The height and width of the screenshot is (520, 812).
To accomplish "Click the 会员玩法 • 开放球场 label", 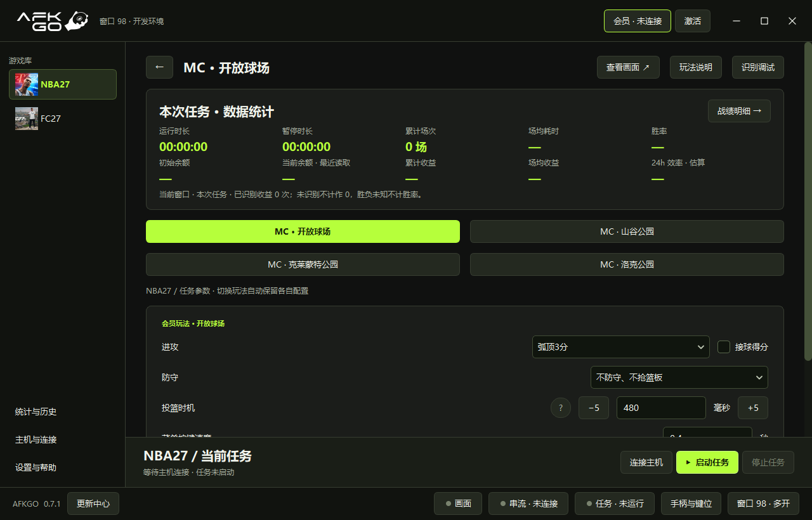I will [x=193, y=323].
